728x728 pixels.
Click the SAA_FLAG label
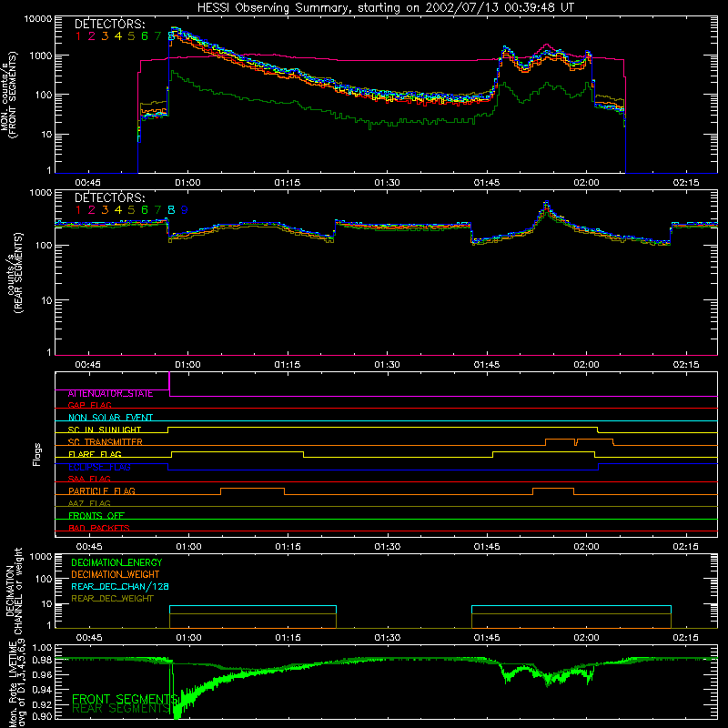pyautogui.click(x=89, y=479)
